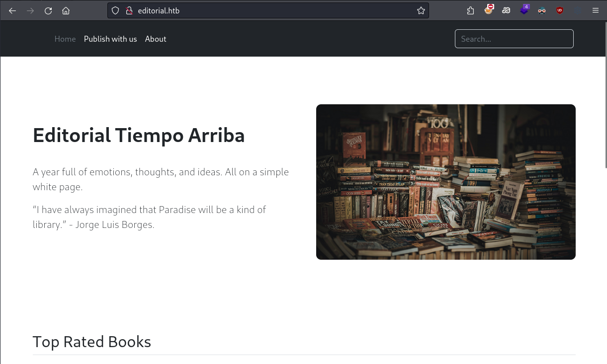607x364 pixels.
Task: Open the tracking protection shield icon
Action: [115, 10]
